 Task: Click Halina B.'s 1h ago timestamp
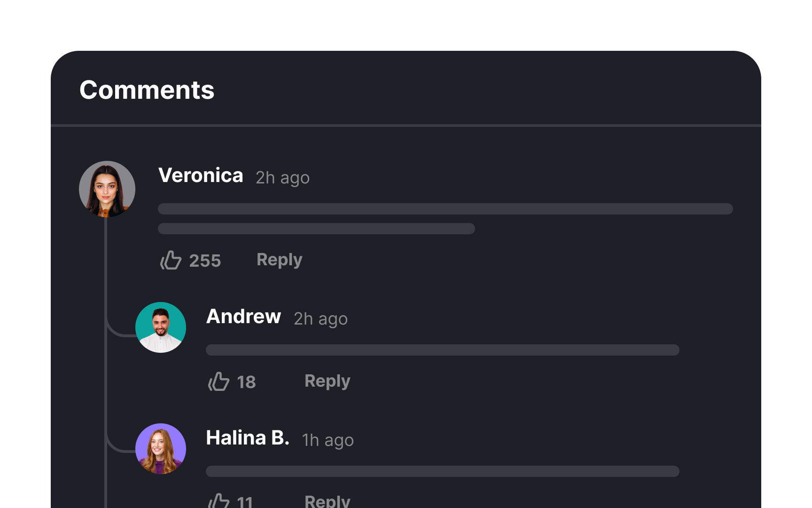328,440
